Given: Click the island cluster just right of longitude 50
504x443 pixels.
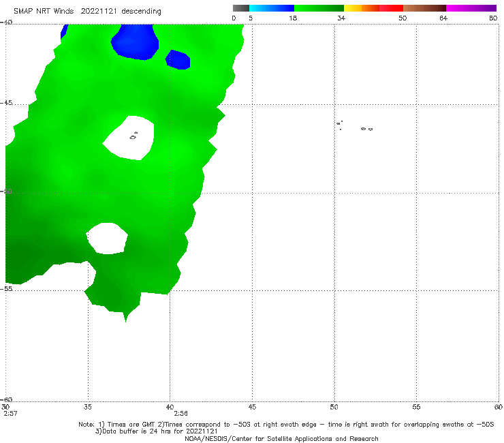Looking at the screenshot, I should (339, 125).
